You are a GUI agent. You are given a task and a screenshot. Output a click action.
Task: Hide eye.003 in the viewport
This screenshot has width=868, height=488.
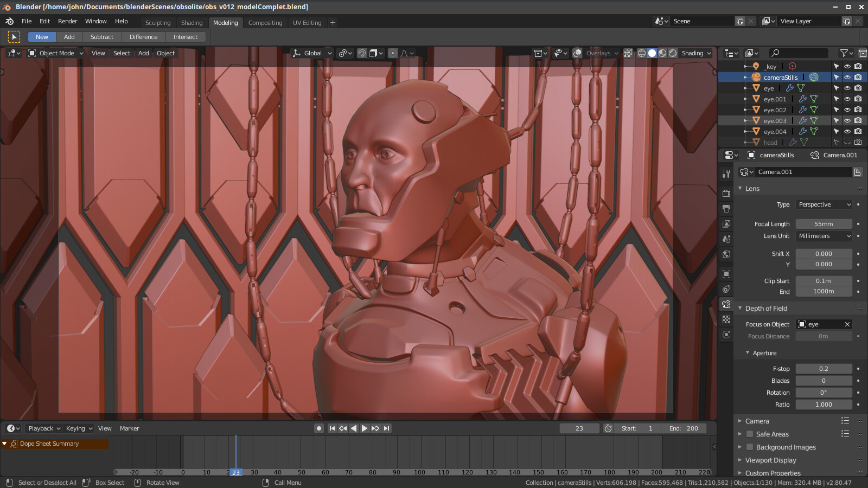pos(847,120)
